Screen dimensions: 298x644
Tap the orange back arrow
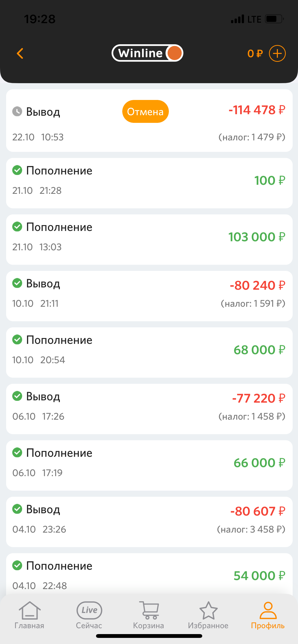tap(20, 53)
